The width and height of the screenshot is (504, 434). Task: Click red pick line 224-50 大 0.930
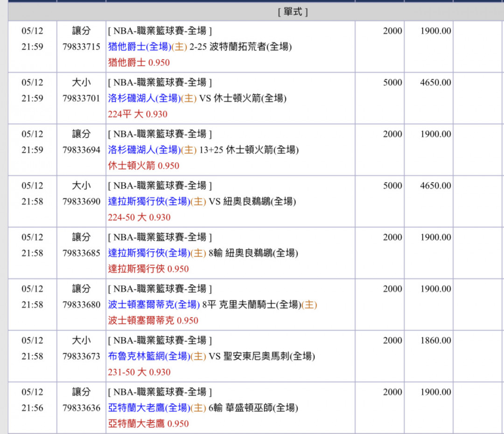click(x=139, y=218)
